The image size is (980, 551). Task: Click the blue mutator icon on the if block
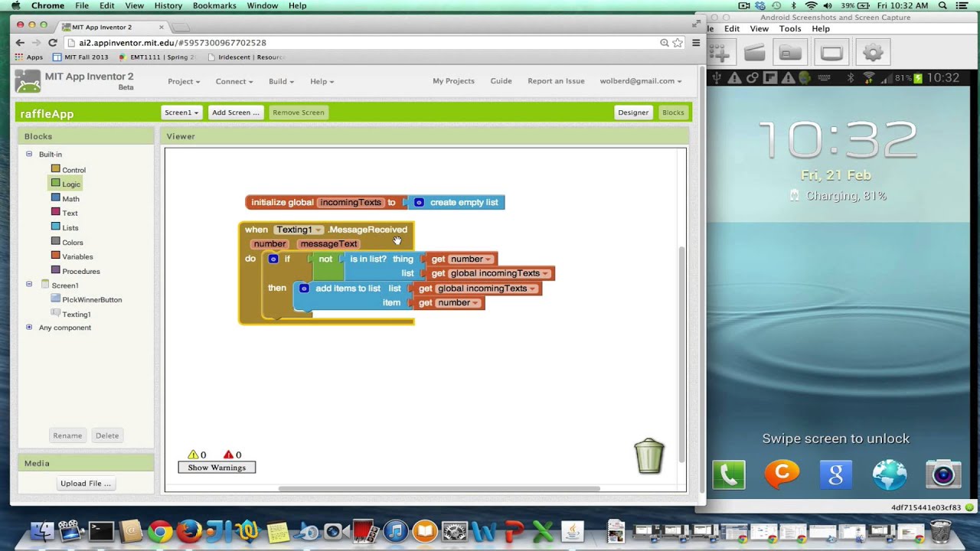[x=273, y=259]
